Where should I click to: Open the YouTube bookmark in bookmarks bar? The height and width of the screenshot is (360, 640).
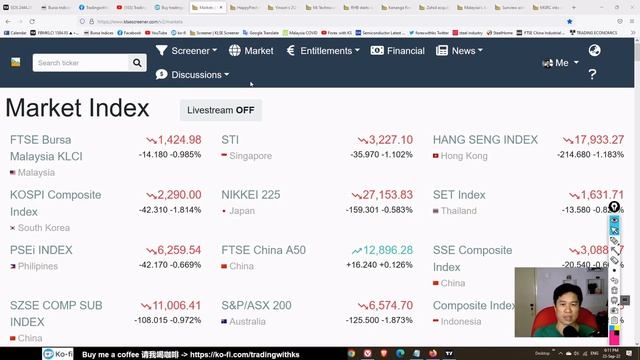(x=156, y=33)
